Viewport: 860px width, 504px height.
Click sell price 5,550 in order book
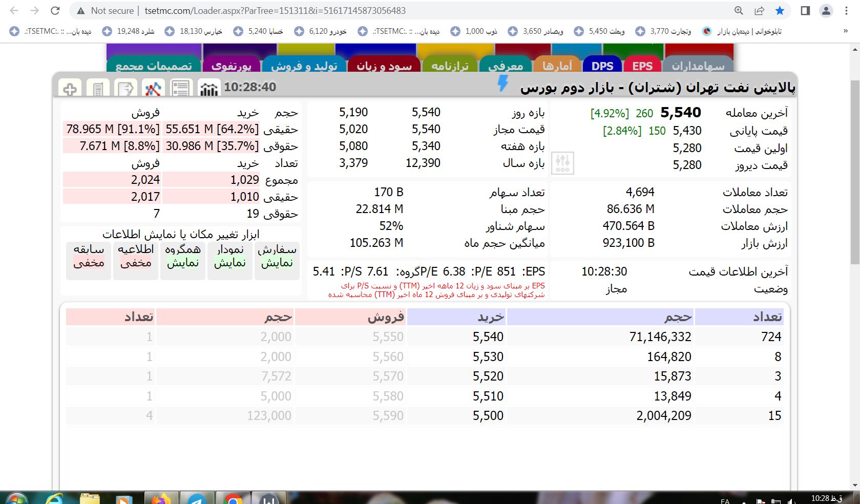388,337
